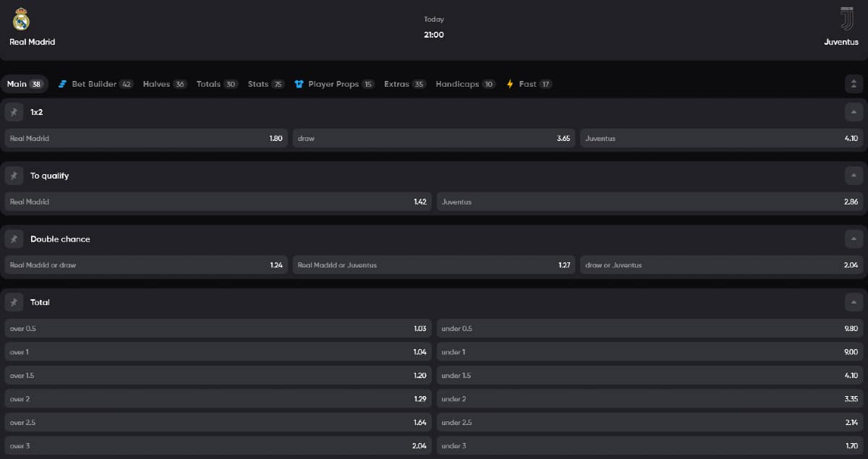
Task: Pick Real Madrid to qualify at 1.42
Action: (218, 202)
